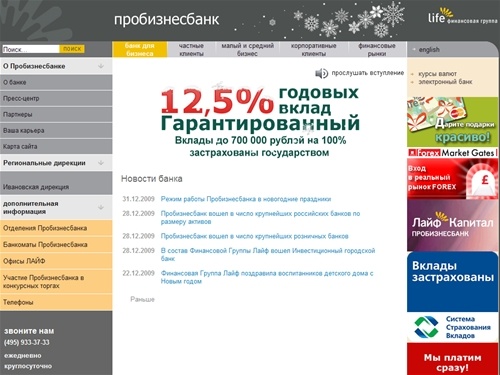Click the Раньше earlier news link
The height and width of the screenshot is (375, 500).
point(142,299)
